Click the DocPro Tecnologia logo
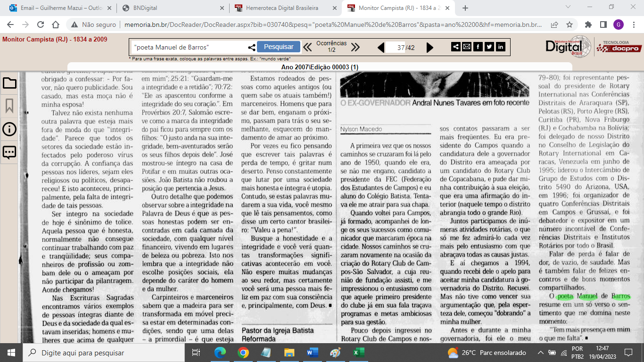644x362 pixels. coord(619,46)
